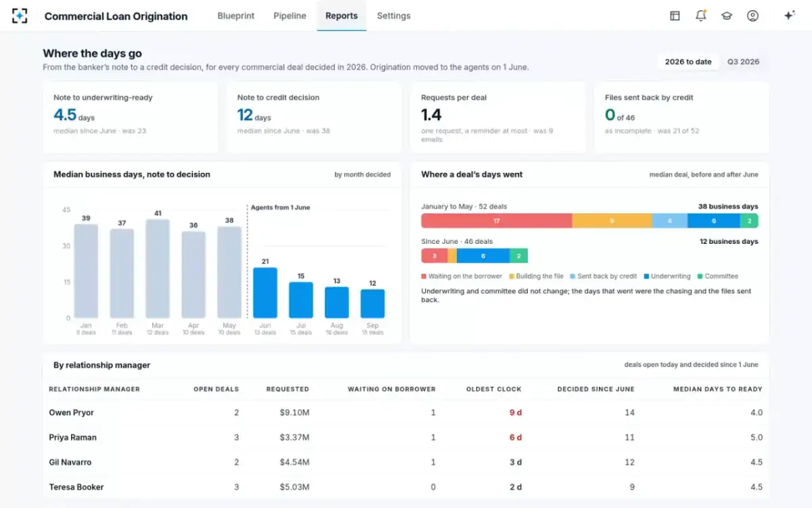Click the Building the file legend entry
The width and height of the screenshot is (812, 508).
click(x=536, y=276)
